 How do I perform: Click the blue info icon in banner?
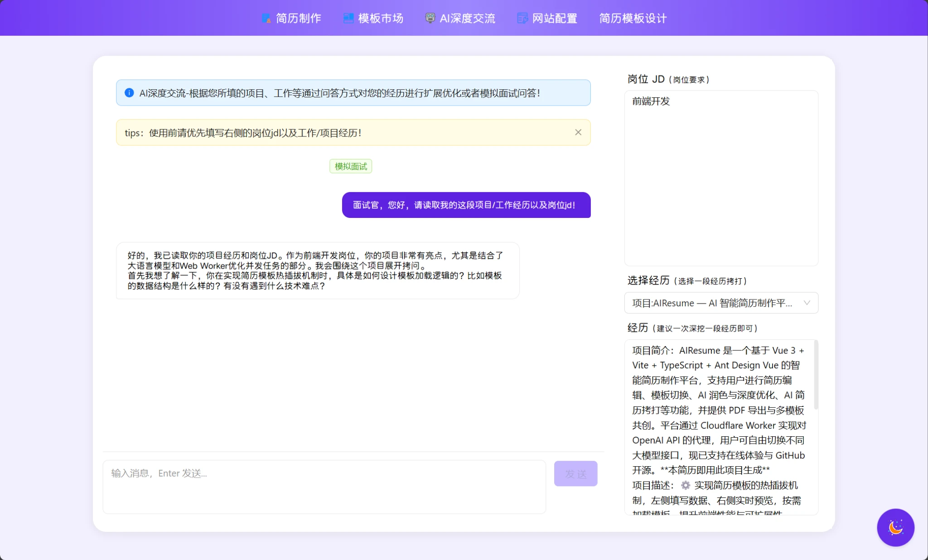coord(129,93)
